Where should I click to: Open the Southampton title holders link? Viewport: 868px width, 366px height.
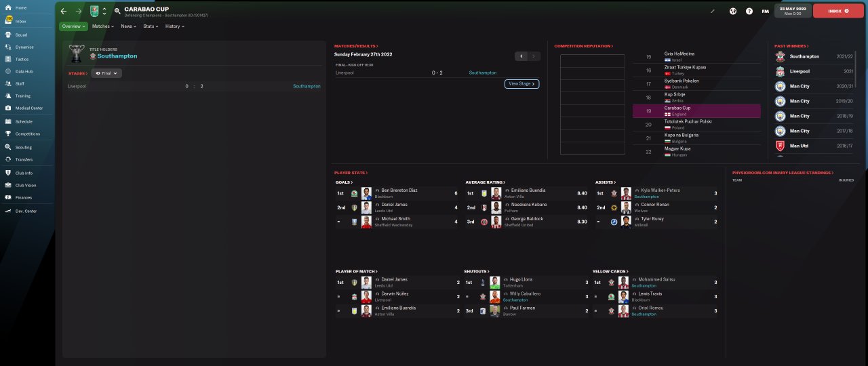[x=117, y=56]
